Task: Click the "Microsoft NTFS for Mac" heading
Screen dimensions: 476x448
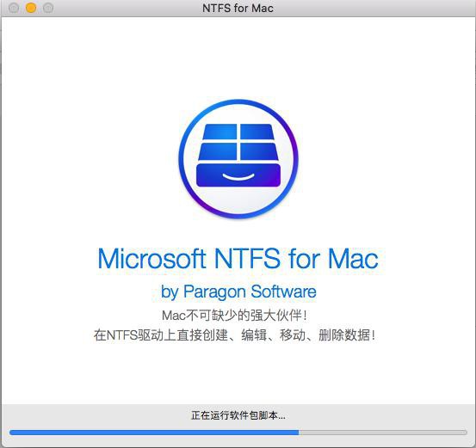Action: [238, 259]
